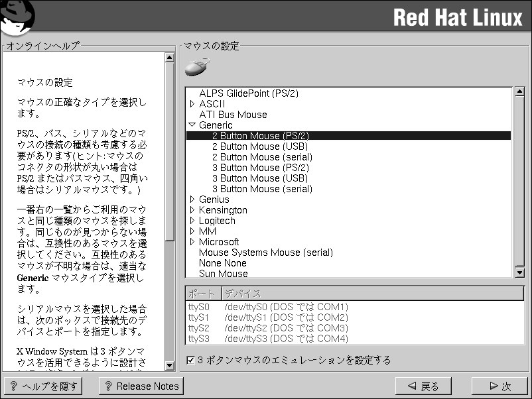532x399 pixels.
Task: Expand the ASCII mouse group
Action: (x=192, y=104)
